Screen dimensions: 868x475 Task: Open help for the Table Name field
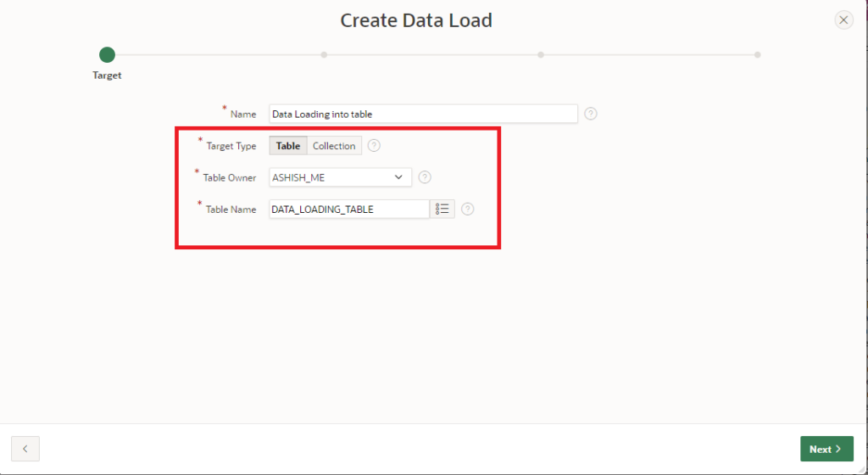point(467,209)
